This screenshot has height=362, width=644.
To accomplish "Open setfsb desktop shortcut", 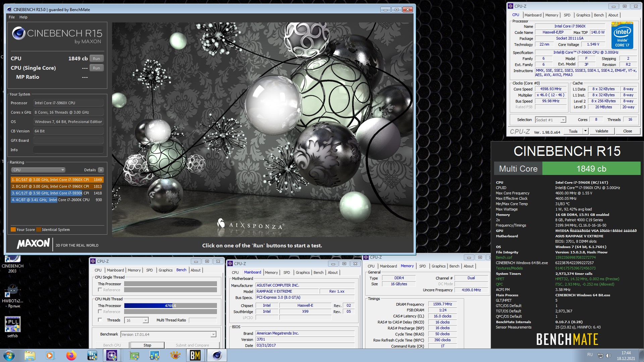I will tap(12, 327).
